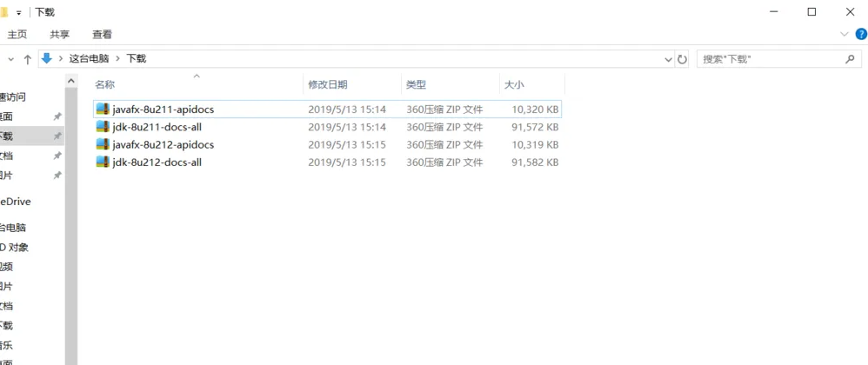This screenshot has width=868, height=365.
Task: Sort files by the 修改日期 column header
Action: (x=327, y=84)
